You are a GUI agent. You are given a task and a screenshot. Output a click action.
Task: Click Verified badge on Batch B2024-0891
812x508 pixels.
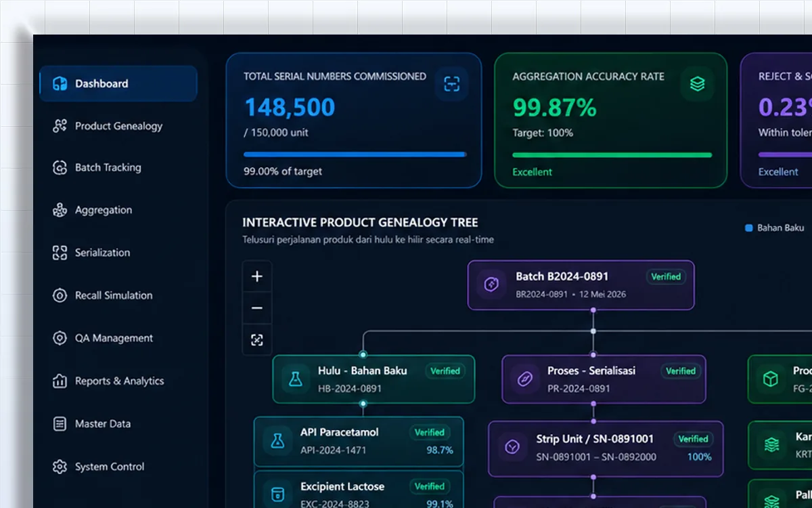point(666,276)
